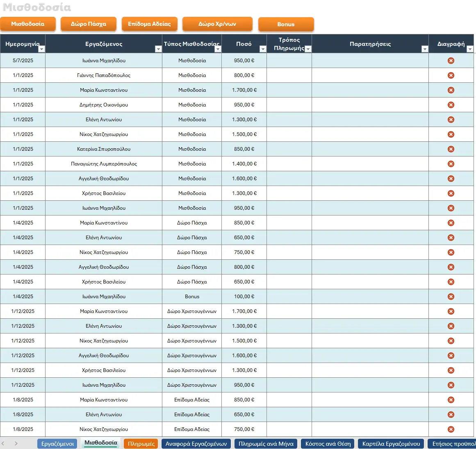Delete the Παναγιώτης Λυμπερόπουλος row

tap(451, 164)
